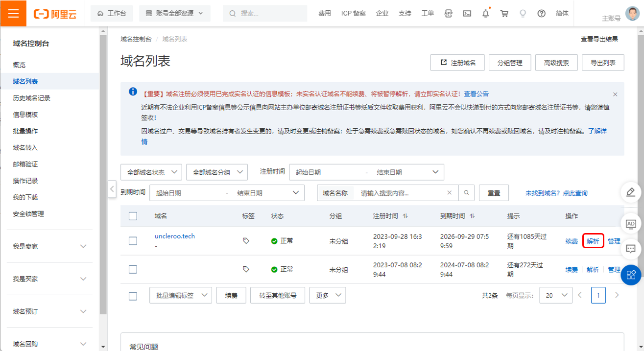This screenshot has width=644, height=352.
Task: Click 解析 for uncleroo.tech
Action: (x=593, y=241)
